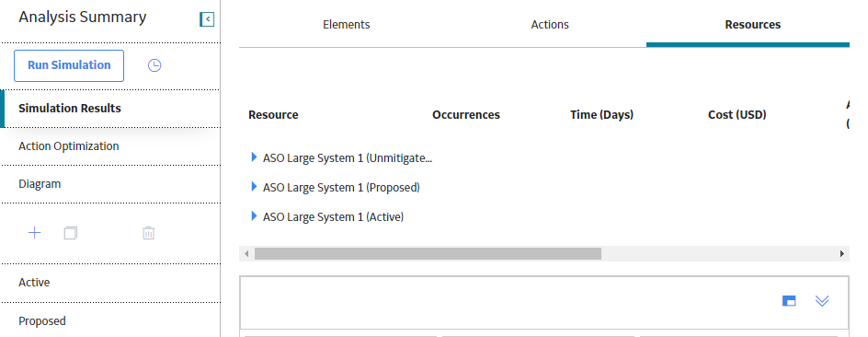Click the horizontal scrollbar right arrow

(842, 254)
